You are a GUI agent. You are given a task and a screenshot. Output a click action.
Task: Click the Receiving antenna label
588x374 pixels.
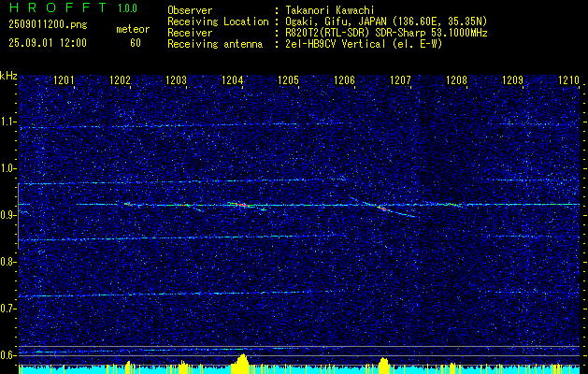click(x=215, y=44)
